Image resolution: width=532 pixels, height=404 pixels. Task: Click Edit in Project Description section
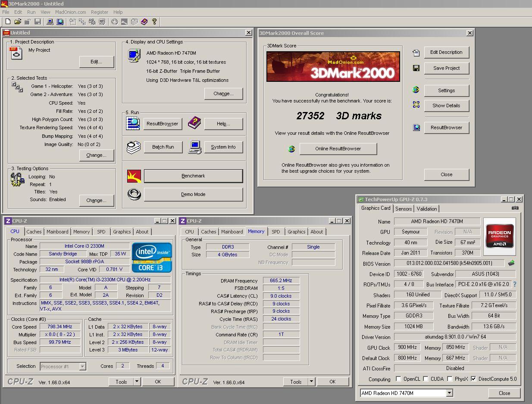coord(97,62)
